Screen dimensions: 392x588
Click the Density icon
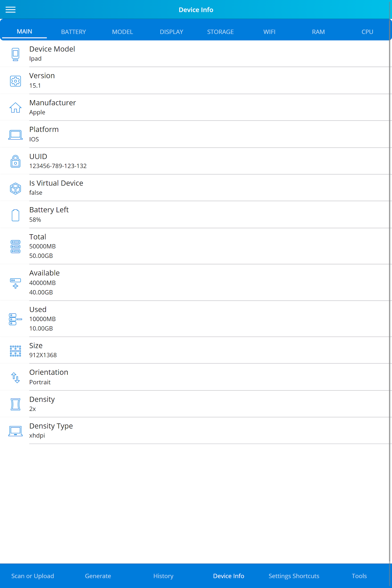coord(15,404)
